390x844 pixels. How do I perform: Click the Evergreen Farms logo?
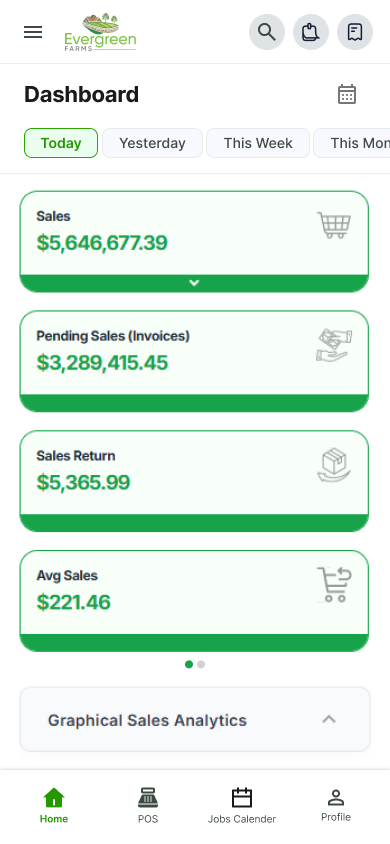100,32
